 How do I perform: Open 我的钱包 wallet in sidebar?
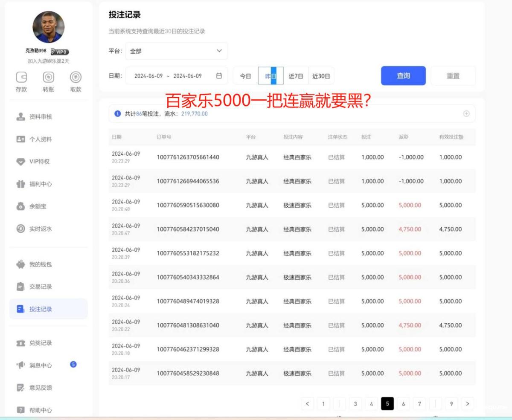[x=40, y=264]
